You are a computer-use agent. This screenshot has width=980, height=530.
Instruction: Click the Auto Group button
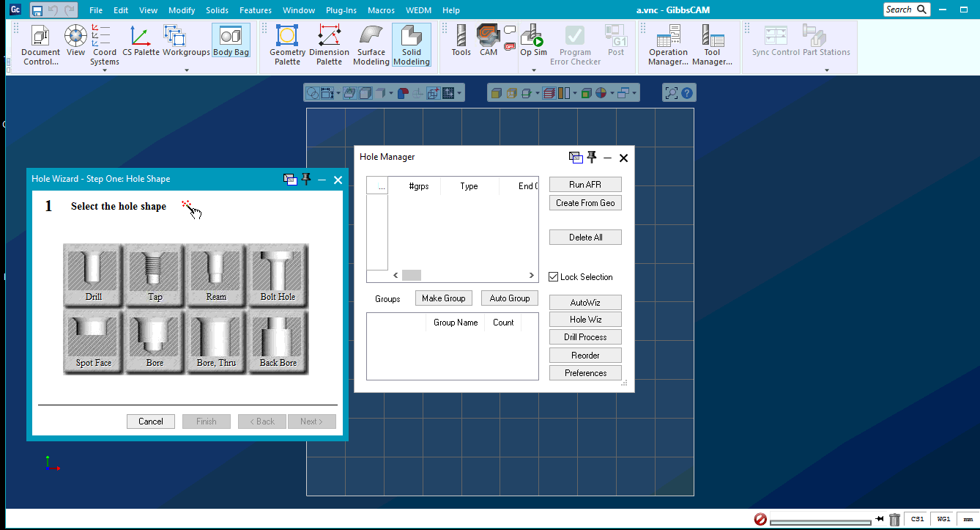(x=510, y=298)
